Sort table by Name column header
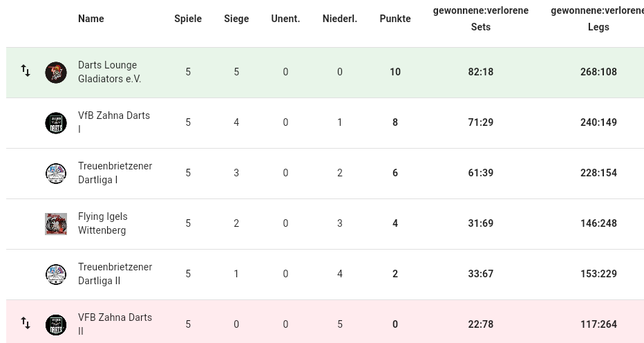The width and height of the screenshot is (644, 343). tap(91, 19)
